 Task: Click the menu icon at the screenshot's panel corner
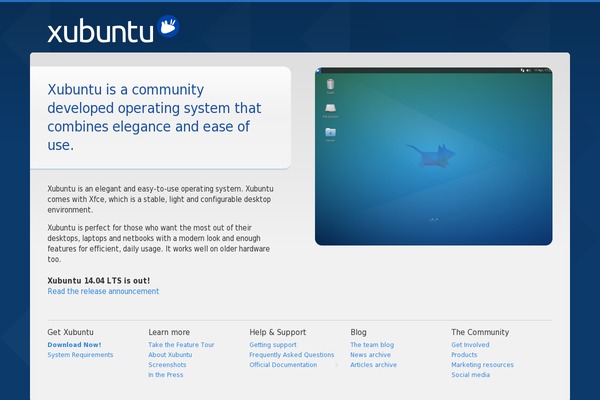(318, 70)
